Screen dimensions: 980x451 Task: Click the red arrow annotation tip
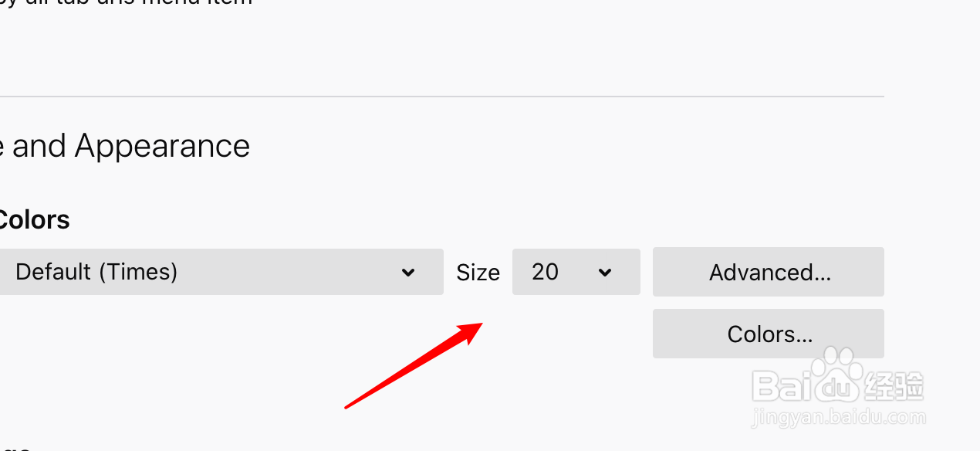tap(478, 326)
